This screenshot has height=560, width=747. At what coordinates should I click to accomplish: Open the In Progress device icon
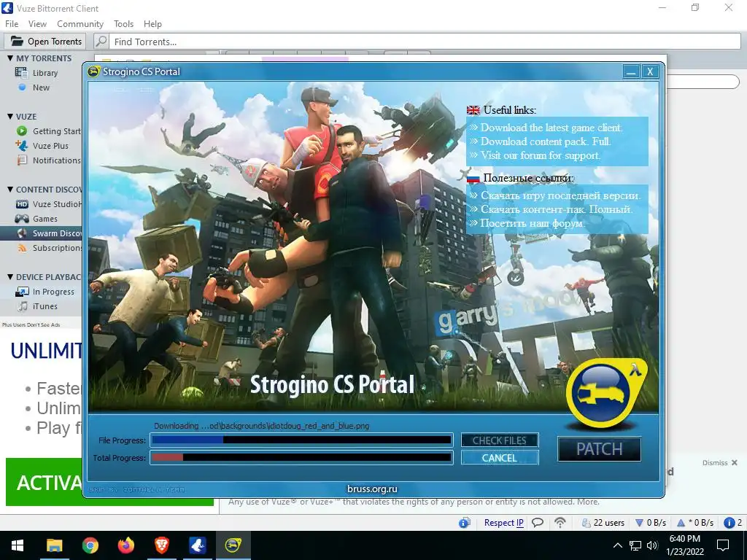pyautogui.click(x=22, y=292)
